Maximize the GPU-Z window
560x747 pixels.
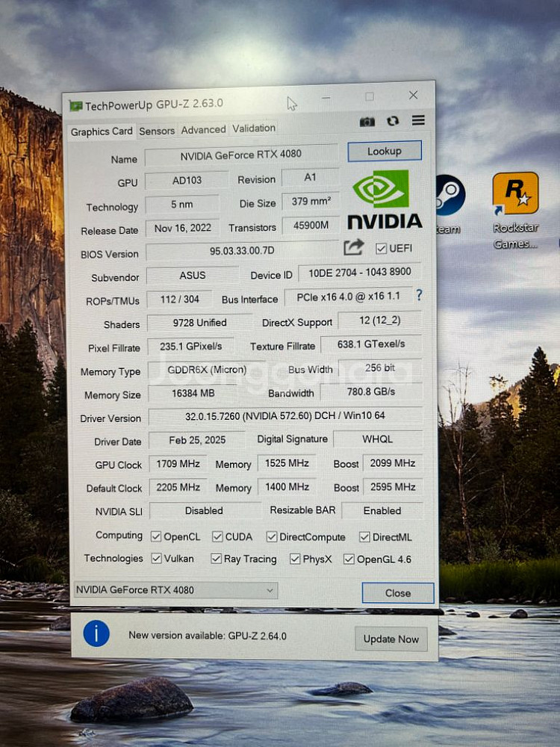point(370,96)
